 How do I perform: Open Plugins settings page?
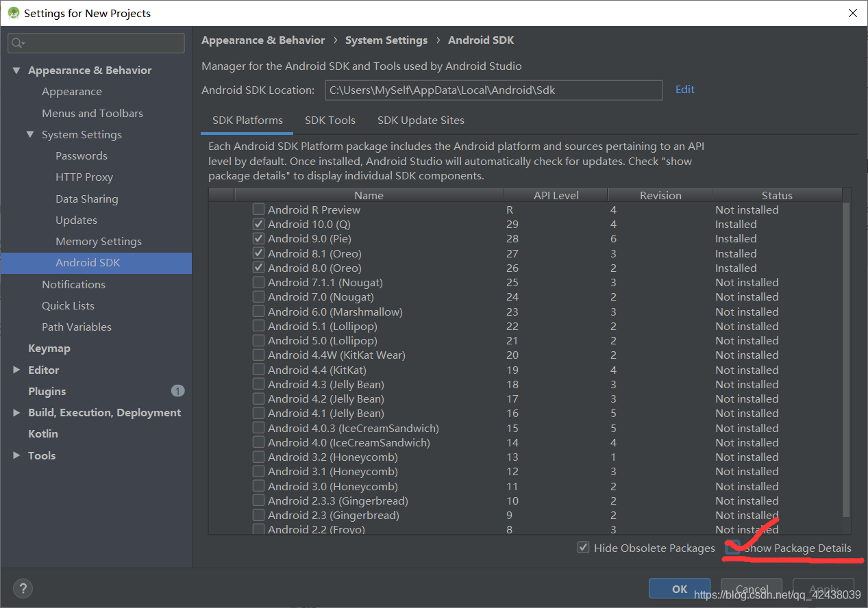click(x=47, y=391)
